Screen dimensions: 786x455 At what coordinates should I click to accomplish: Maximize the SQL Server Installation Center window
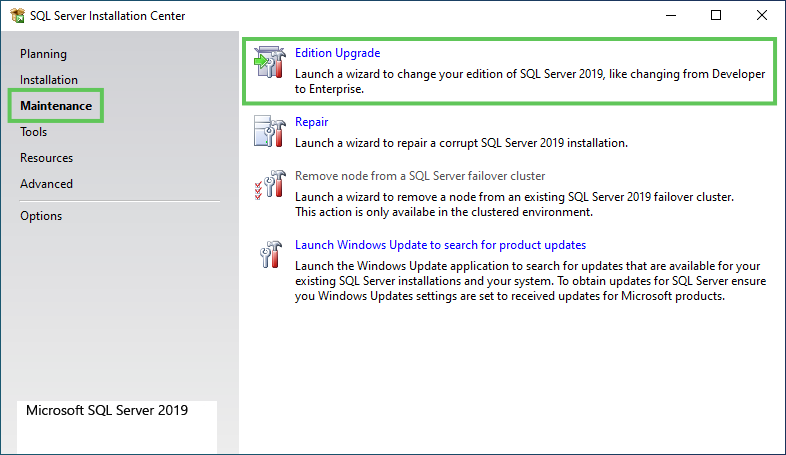pyautogui.click(x=716, y=16)
